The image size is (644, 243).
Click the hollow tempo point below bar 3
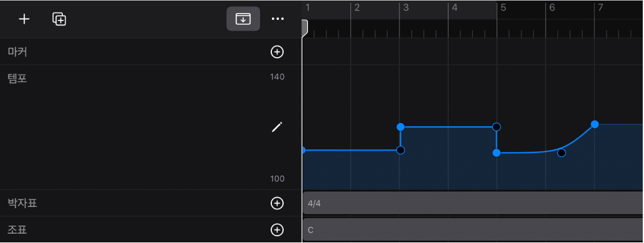(401, 150)
